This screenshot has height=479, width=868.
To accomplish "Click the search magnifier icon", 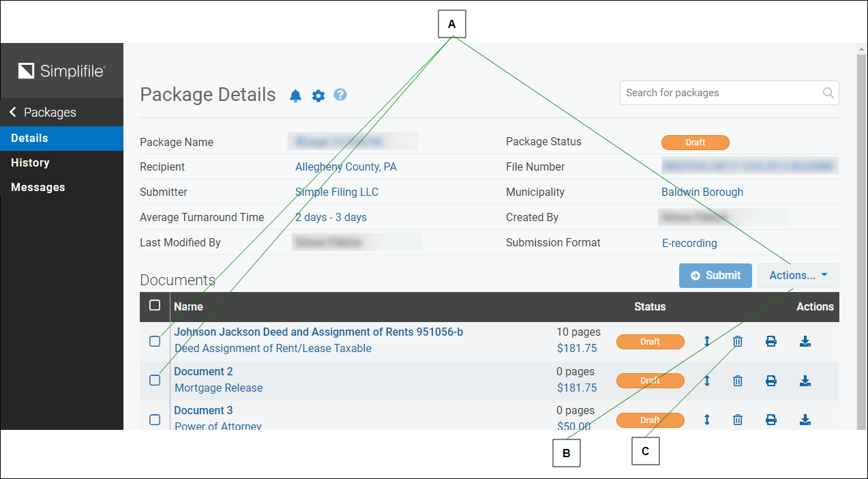I will click(828, 93).
